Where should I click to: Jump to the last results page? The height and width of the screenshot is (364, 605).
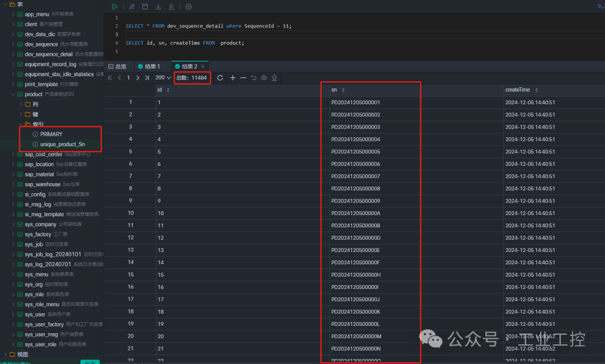coord(147,78)
